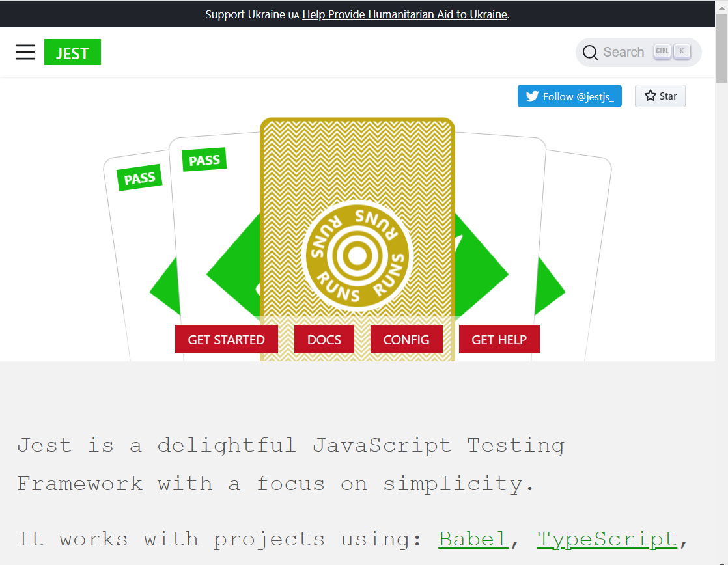The height and width of the screenshot is (565, 728).
Task: Click the K key hint badge
Action: pyautogui.click(x=682, y=51)
